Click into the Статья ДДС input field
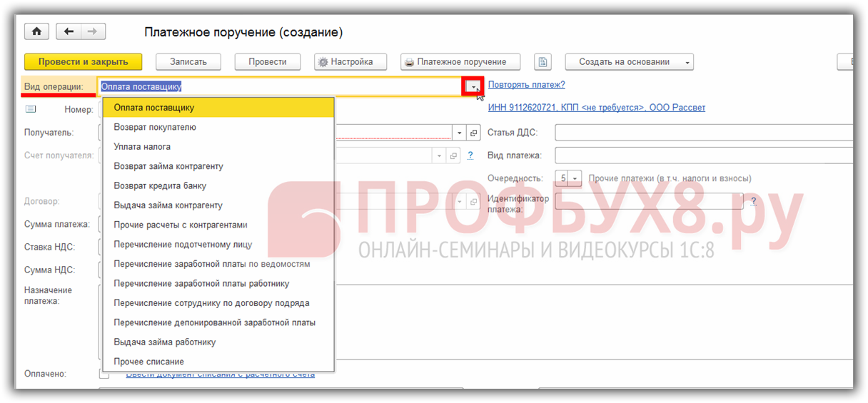This screenshot has height=403, width=868. [x=703, y=133]
